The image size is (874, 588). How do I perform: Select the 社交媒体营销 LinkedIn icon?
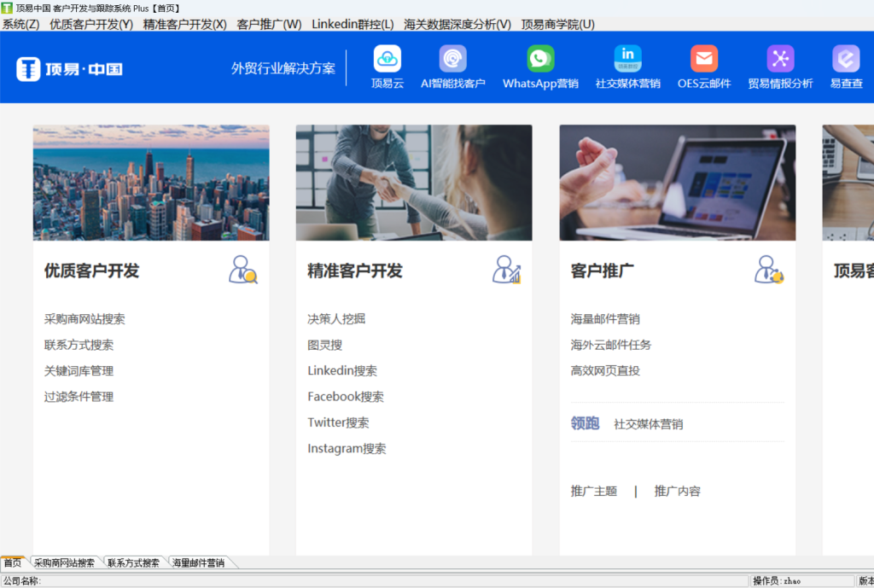[x=627, y=59]
